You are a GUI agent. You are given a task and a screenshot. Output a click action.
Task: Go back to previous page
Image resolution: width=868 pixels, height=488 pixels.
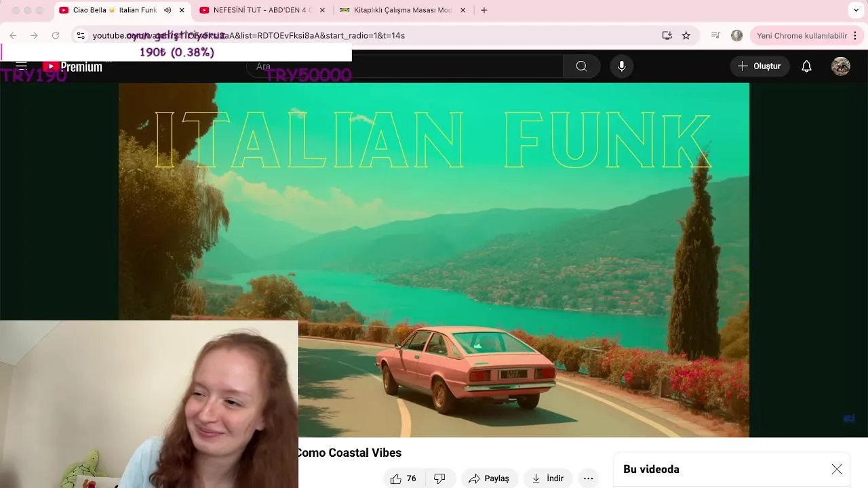[x=13, y=35]
